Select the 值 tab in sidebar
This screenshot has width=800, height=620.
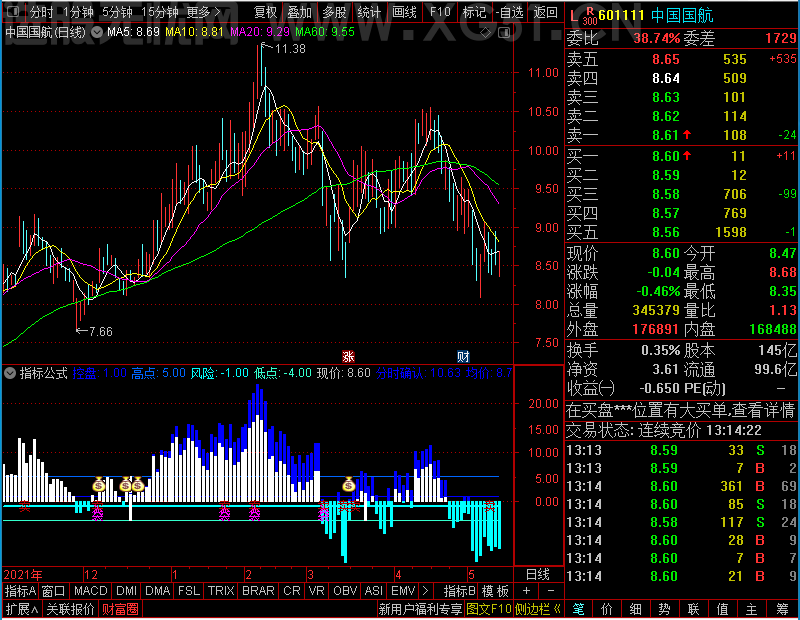pos(722,609)
